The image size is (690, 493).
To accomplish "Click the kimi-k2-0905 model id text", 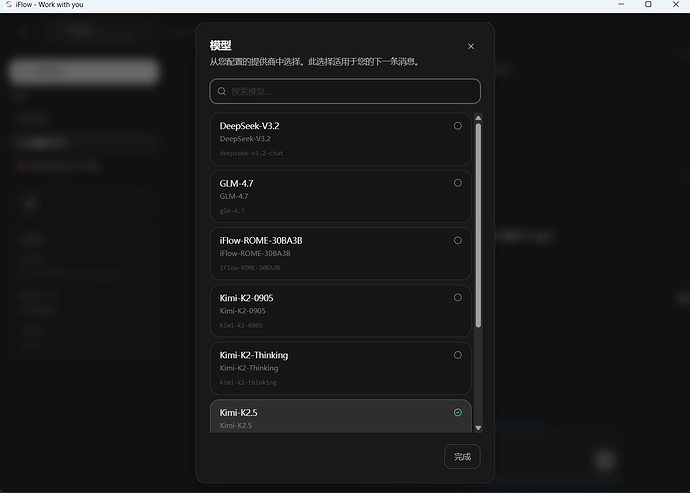I will [x=241, y=325].
